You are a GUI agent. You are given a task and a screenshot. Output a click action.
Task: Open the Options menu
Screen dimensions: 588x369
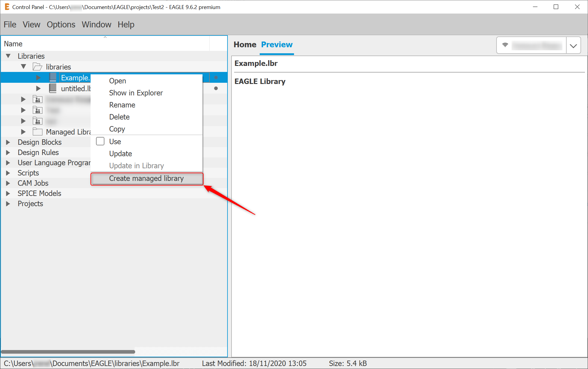(x=61, y=24)
